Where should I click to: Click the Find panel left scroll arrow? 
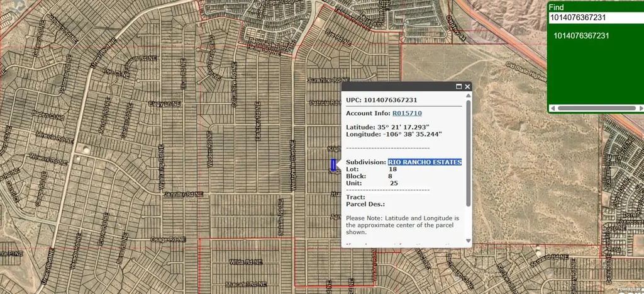tap(552, 108)
